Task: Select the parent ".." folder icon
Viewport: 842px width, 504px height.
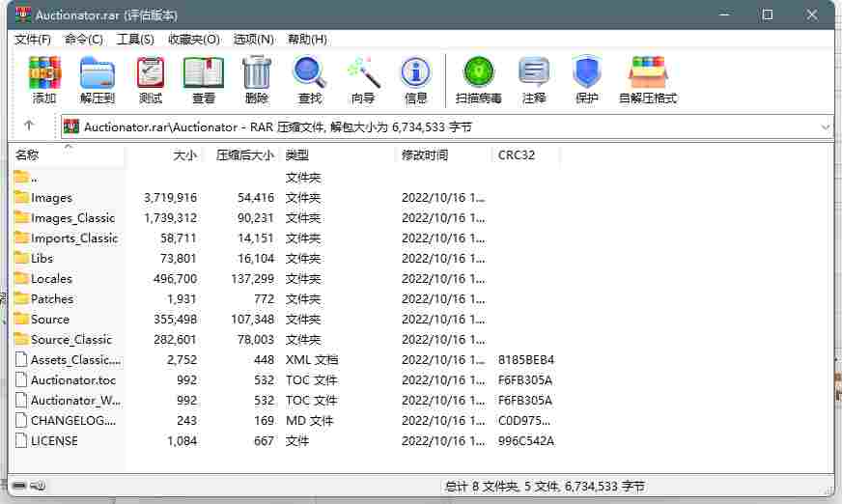Action: click(21, 177)
